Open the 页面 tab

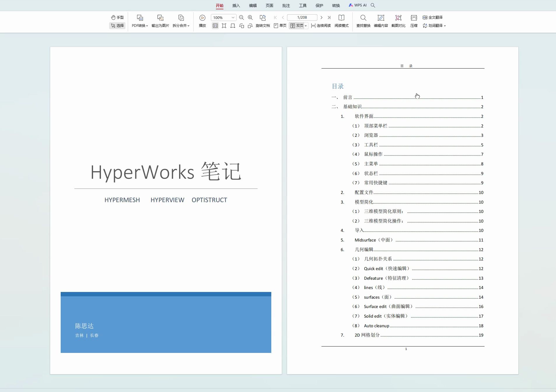point(270,6)
